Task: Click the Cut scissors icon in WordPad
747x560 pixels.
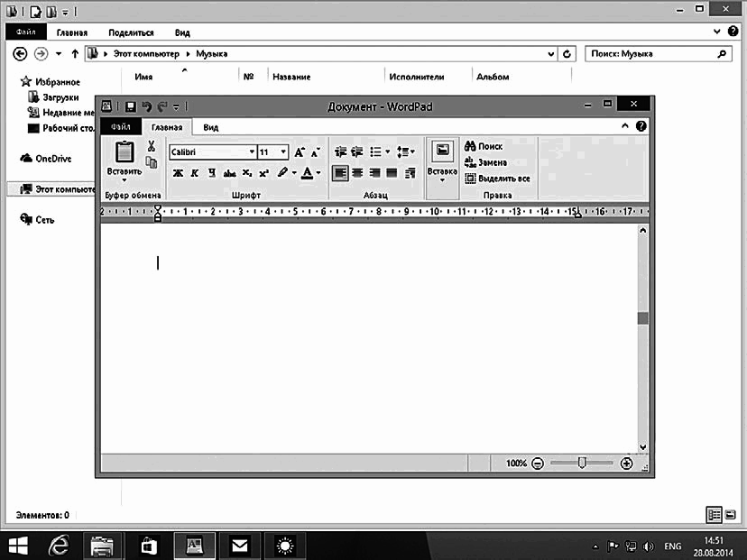Action: tap(152, 146)
